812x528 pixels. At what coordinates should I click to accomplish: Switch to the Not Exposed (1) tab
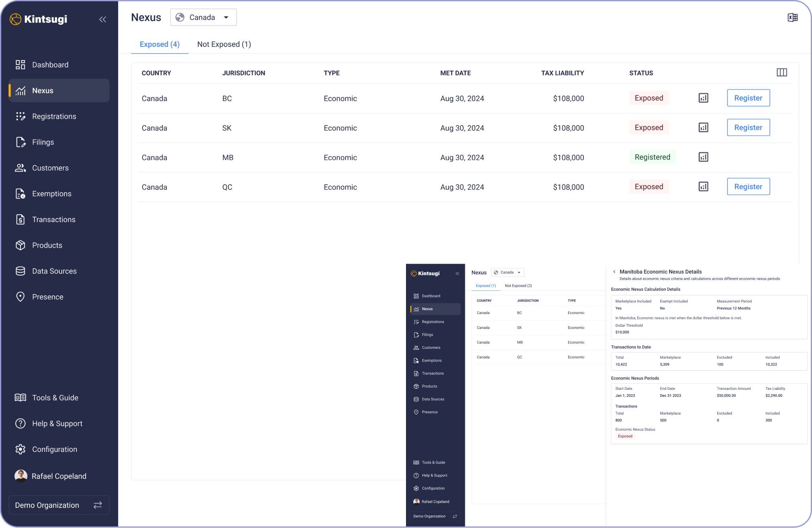coord(224,44)
